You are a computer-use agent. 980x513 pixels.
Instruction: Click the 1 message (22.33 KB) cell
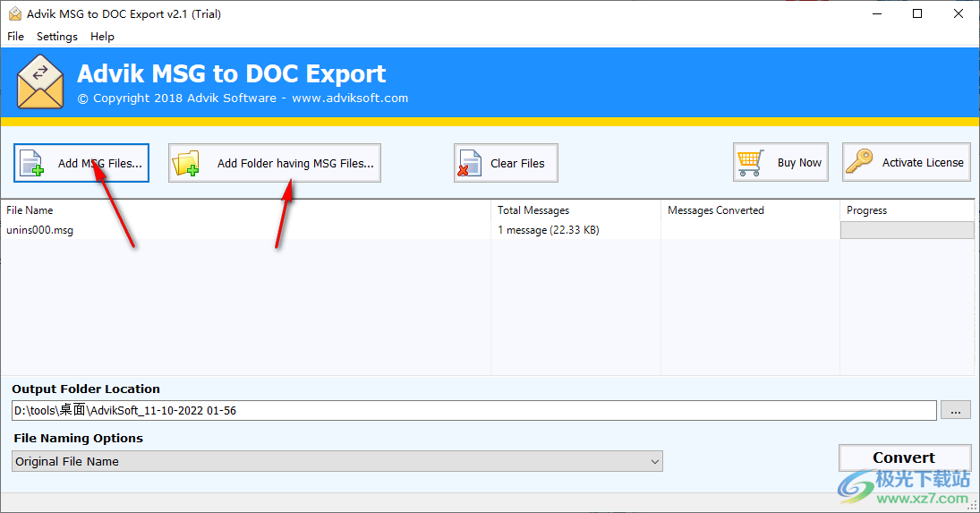tap(548, 230)
